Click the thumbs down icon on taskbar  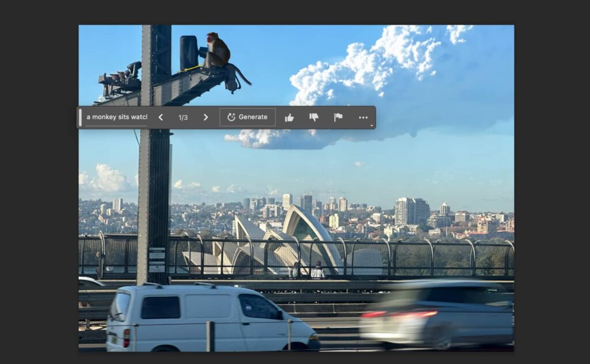point(313,117)
